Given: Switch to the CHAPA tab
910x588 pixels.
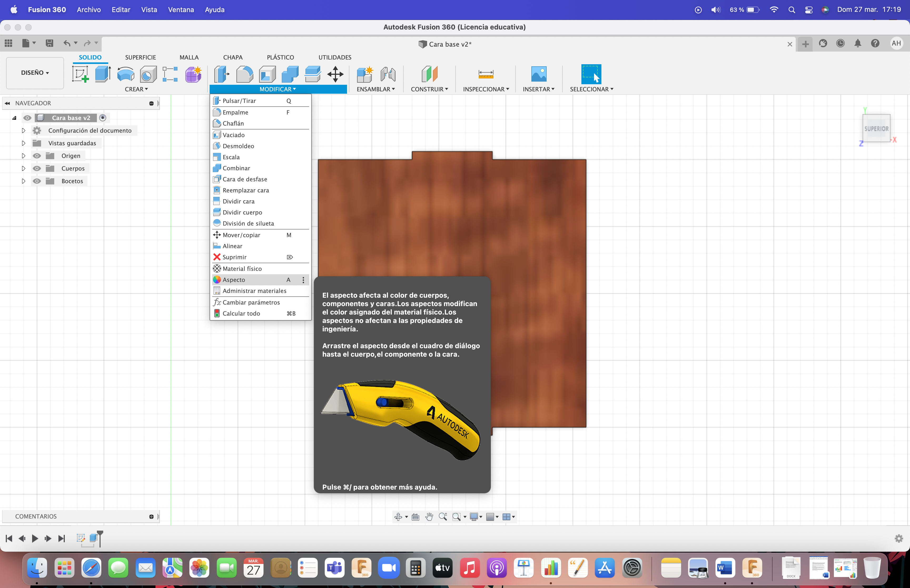Looking at the screenshot, I should click(x=233, y=57).
